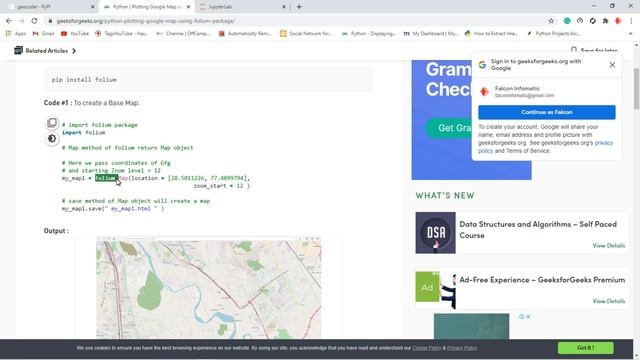Open the Chennai OffCamp bookmark
Screen dimensions: 640x360
tap(183, 33)
